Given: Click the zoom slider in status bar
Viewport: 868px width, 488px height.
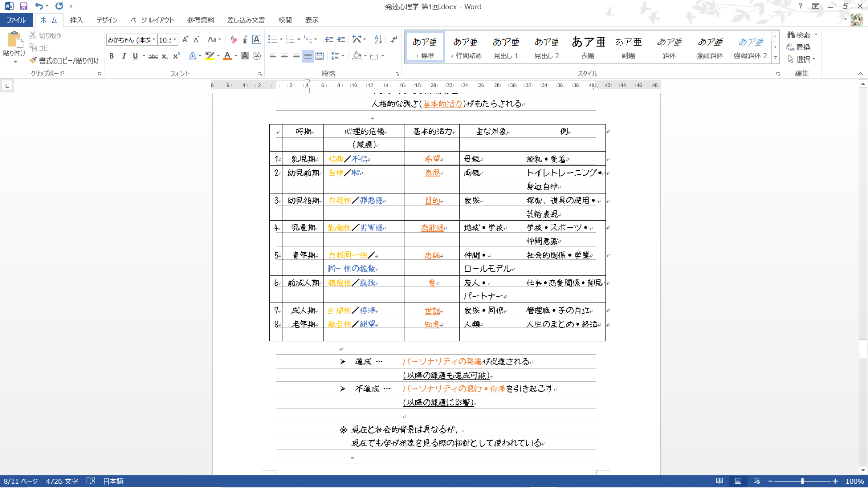Looking at the screenshot, I should 802,481.
